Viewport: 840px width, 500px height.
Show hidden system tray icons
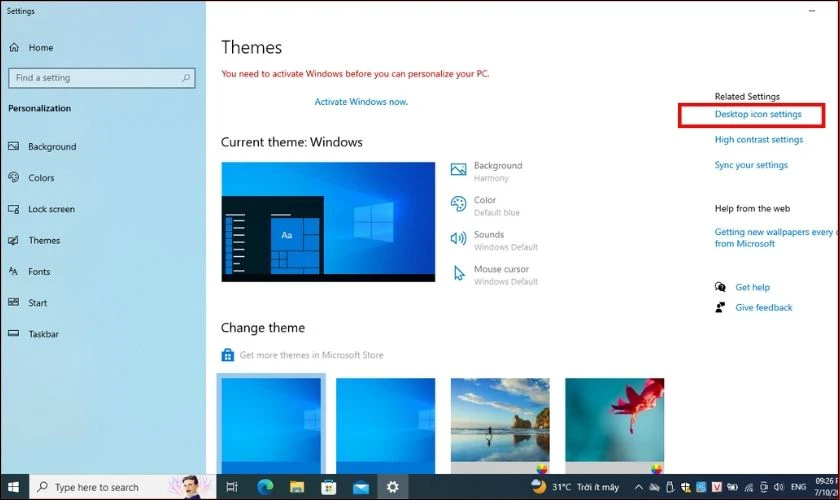click(x=639, y=487)
